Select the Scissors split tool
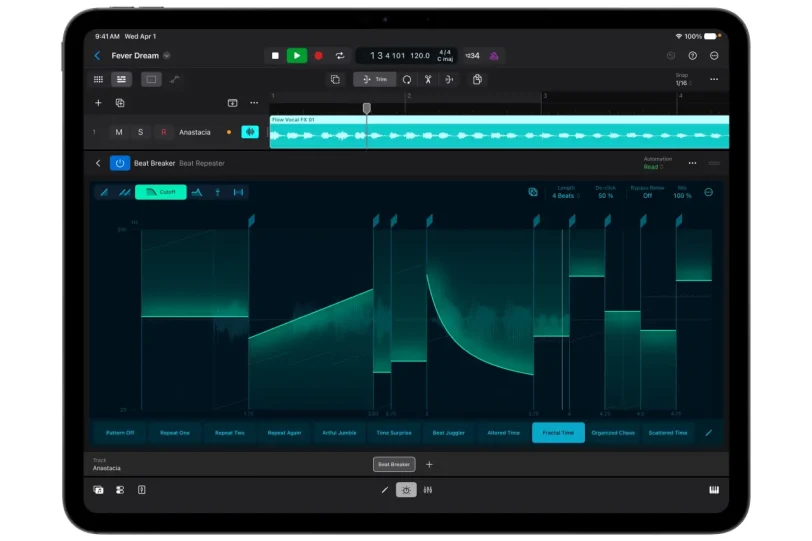 point(428,79)
